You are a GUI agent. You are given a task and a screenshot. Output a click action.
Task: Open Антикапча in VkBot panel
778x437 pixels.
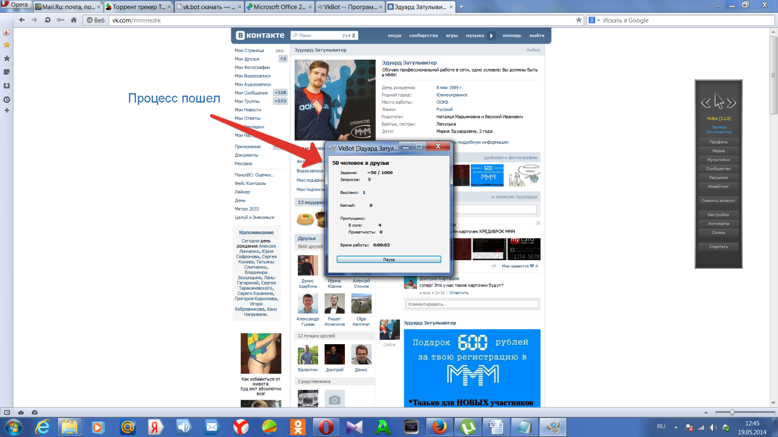[x=718, y=224]
